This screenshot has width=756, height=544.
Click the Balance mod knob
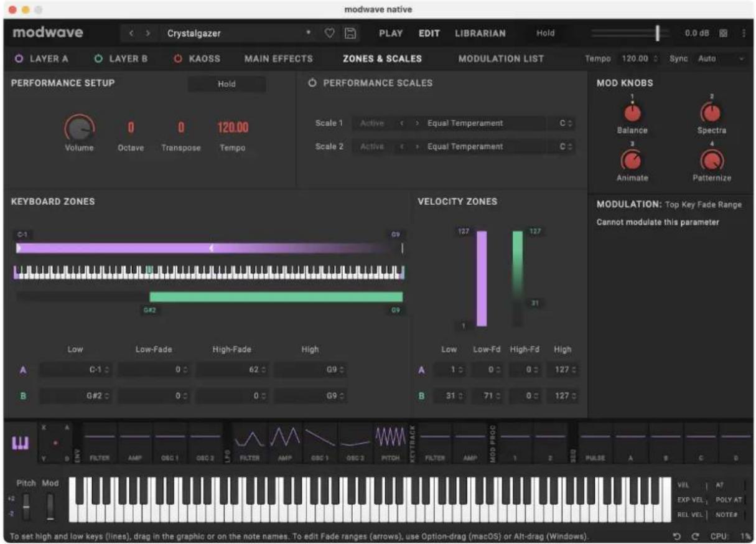(632, 113)
